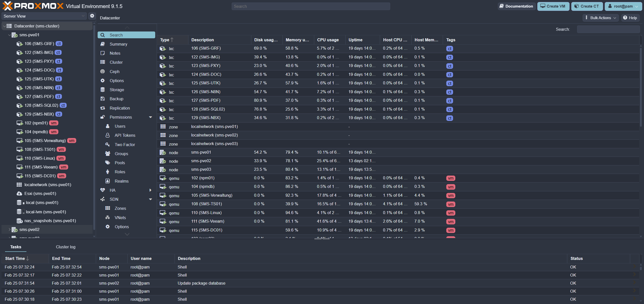The height and width of the screenshot is (304, 644).
Task: Switch to the Cluster log tab
Action: click(x=66, y=247)
